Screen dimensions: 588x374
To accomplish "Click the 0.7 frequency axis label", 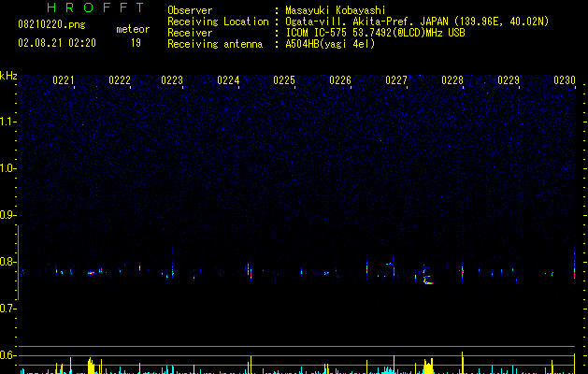I will pyautogui.click(x=7, y=309).
